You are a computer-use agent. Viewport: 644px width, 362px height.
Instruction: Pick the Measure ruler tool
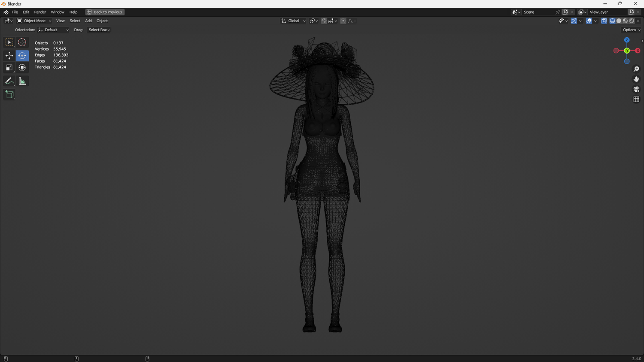[22, 81]
